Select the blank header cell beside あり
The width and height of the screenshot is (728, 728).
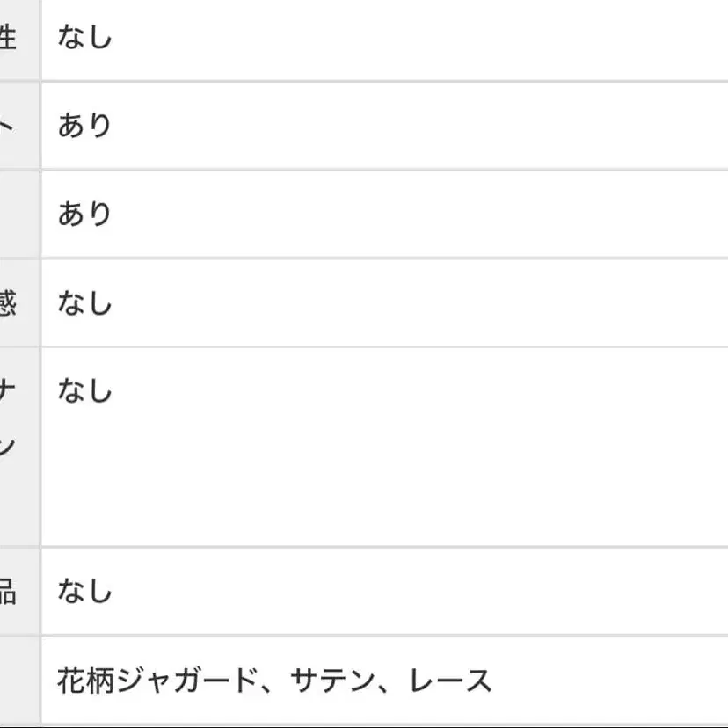pos(18,214)
